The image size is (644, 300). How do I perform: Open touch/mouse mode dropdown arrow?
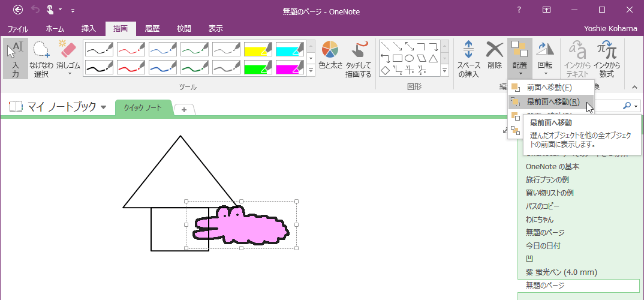(x=61, y=10)
